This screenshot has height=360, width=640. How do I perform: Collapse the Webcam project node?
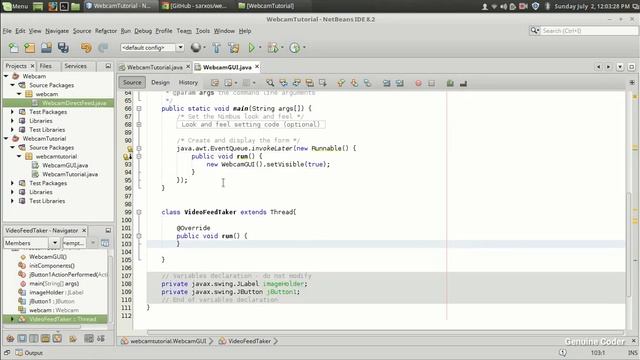6,76
